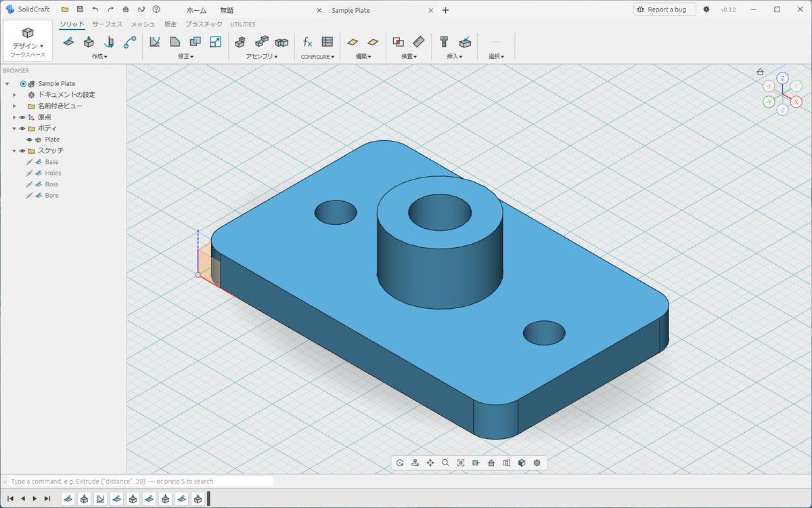Switch to the 板金 tab
This screenshot has height=508, width=812.
click(171, 24)
